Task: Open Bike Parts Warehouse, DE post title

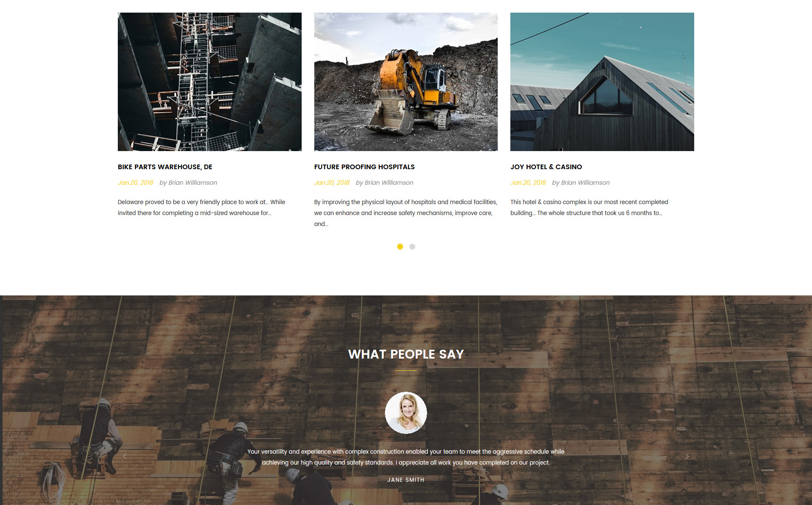Action: [x=165, y=167]
